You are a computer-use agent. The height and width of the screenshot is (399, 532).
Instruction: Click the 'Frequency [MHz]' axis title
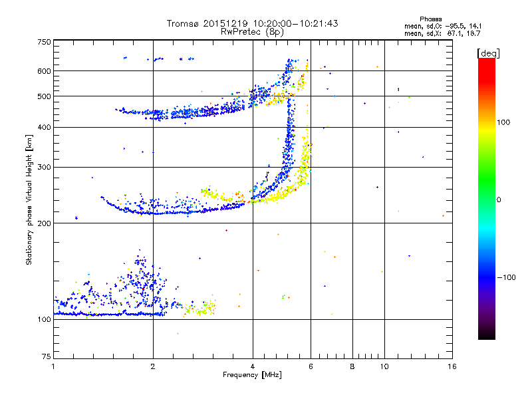coord(252,375)
